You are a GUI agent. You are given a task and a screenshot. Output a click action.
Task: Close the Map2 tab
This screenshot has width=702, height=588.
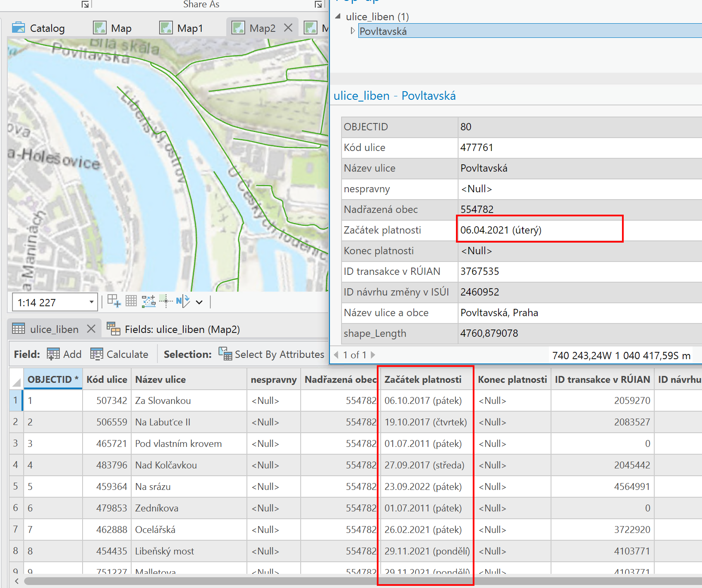coord(288,28)
